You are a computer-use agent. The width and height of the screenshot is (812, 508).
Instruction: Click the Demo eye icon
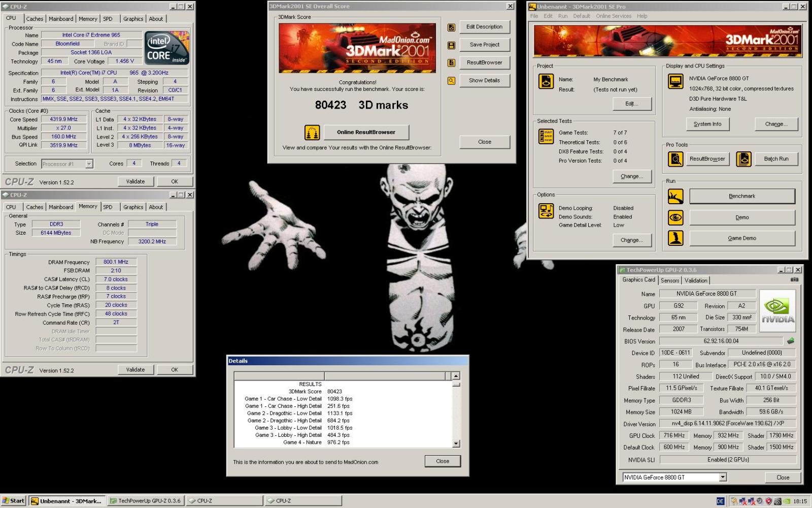click(x=675, y=217)
